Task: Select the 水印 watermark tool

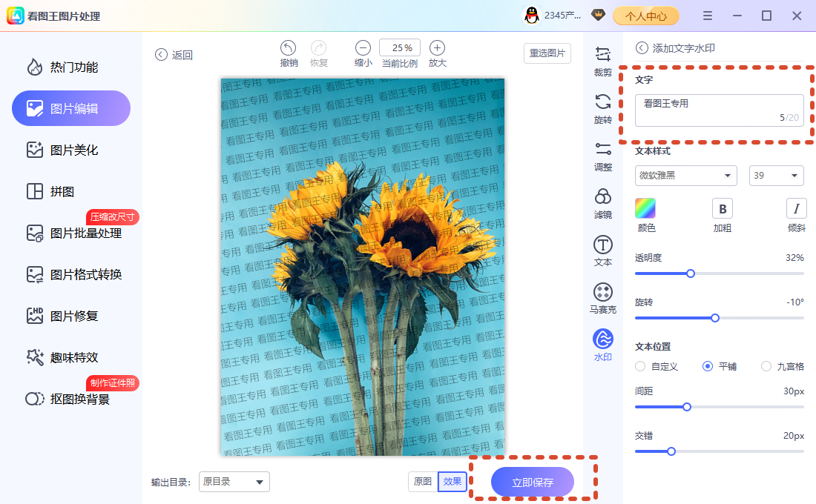Action: [602, 345]
